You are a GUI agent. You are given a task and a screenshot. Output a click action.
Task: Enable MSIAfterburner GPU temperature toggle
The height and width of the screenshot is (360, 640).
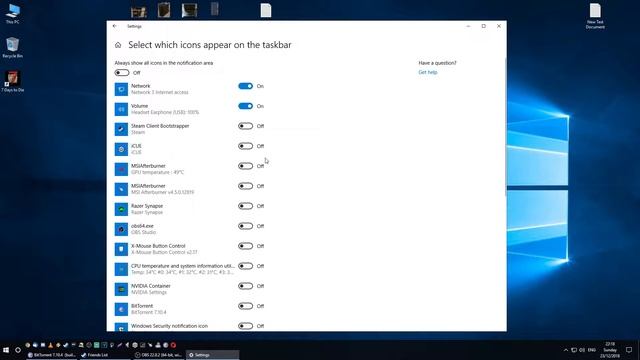(x=245, y=166)
